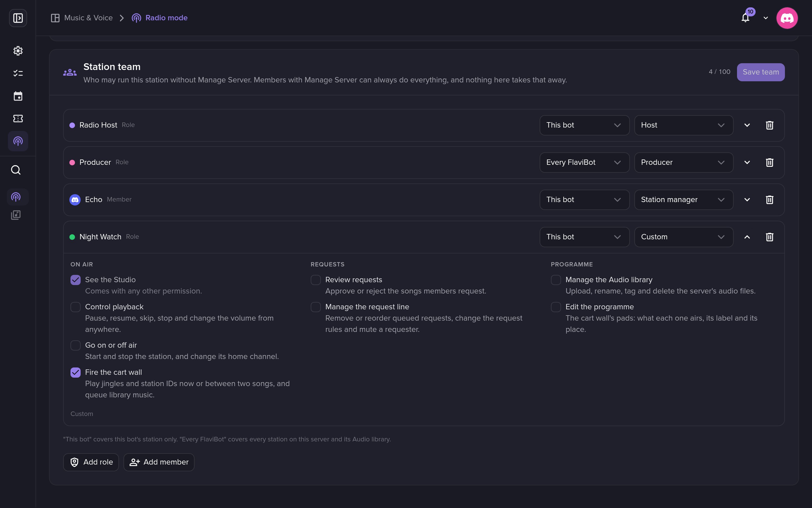
Task: Enable Control playback permission
Action: pos(76,307)
